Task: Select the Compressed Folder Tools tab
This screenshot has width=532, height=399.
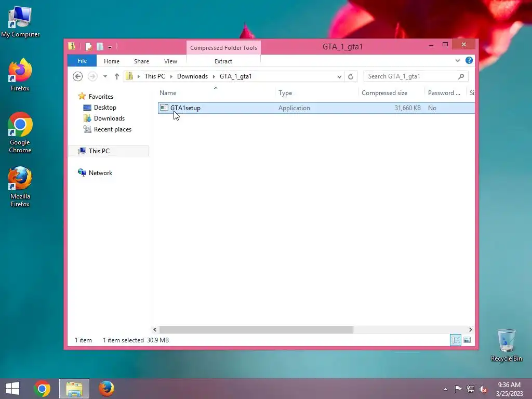Action: 223,48
